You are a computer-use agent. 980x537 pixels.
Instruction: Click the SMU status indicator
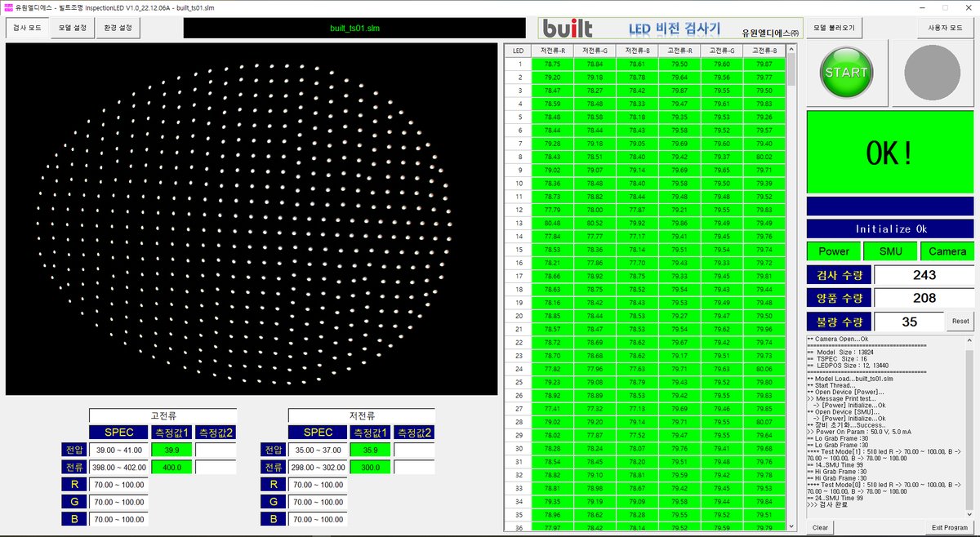890,251
